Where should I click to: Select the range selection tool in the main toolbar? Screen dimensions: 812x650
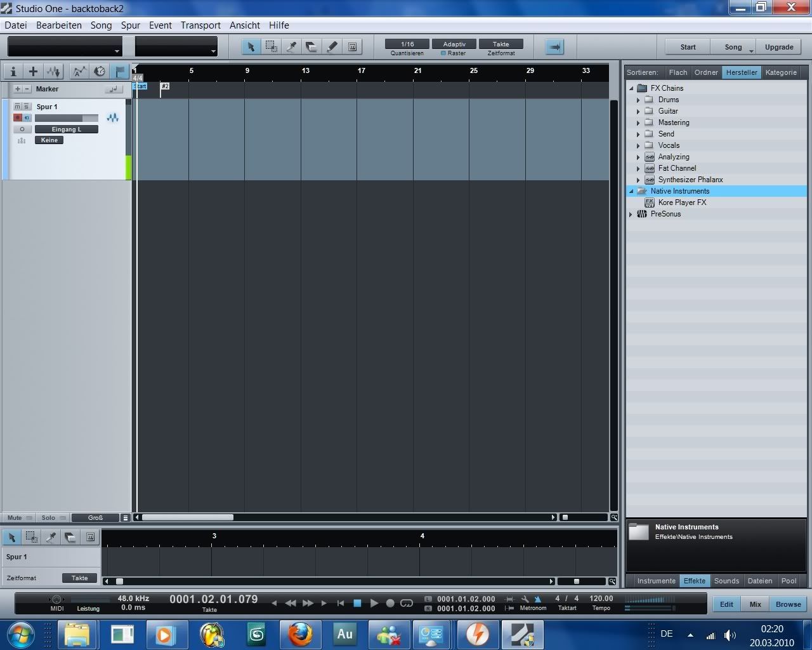(272, 46)
